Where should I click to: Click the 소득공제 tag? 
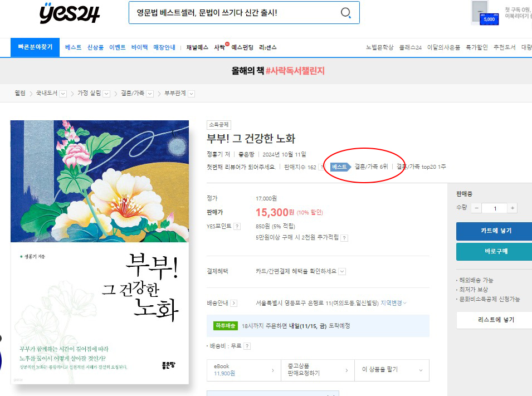coord(219,125)
